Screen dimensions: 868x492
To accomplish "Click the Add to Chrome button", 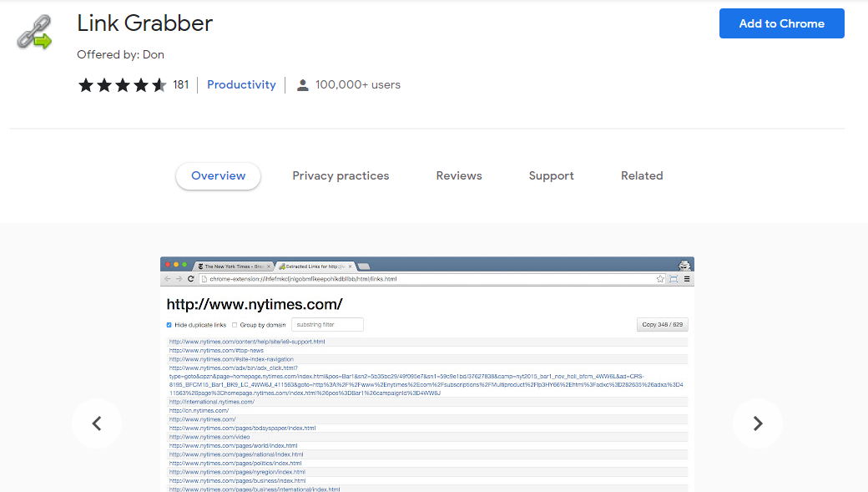I will point(781,23).
